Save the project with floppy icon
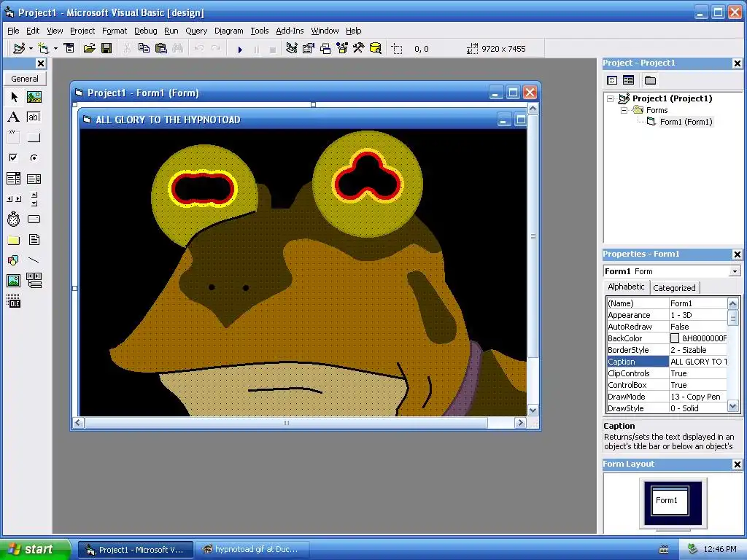Screen dimensions: 747x560 tap(107, 49)
